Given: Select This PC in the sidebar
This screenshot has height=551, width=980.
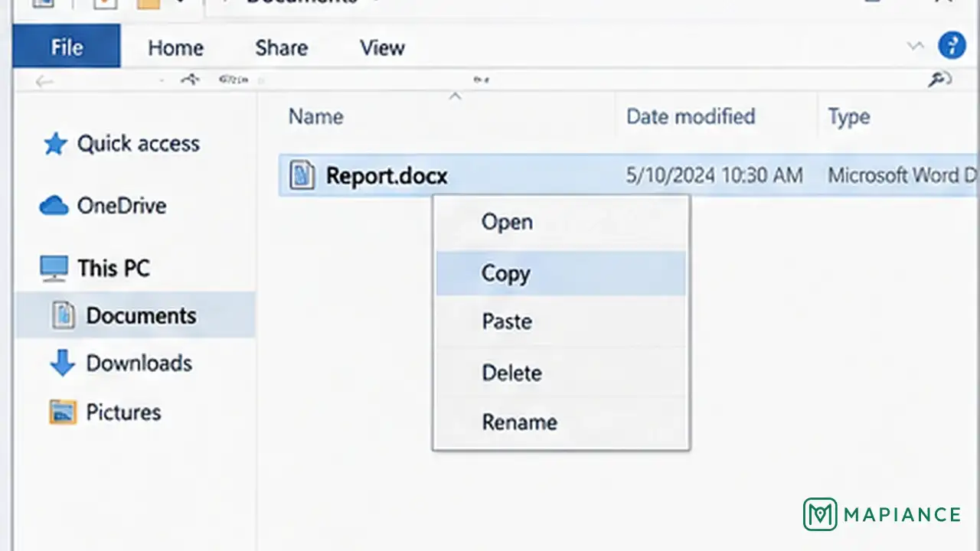Looking at the screenshot, I should (x=113, y=269).
